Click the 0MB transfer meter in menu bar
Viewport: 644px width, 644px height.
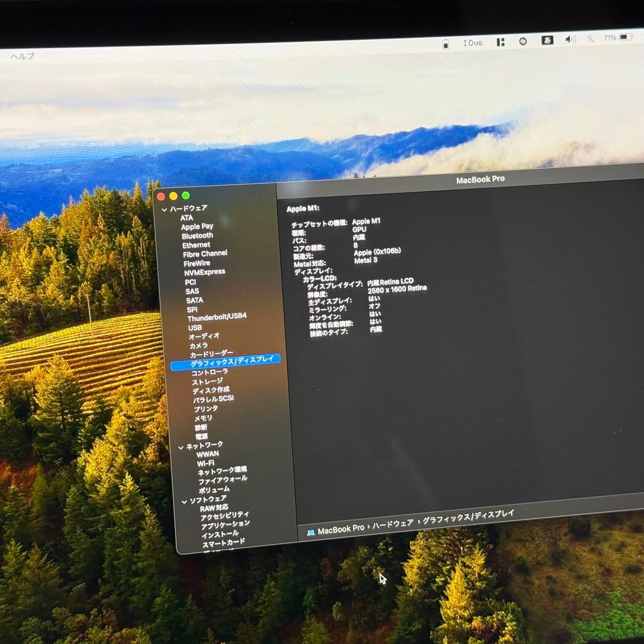coord(472,43)
